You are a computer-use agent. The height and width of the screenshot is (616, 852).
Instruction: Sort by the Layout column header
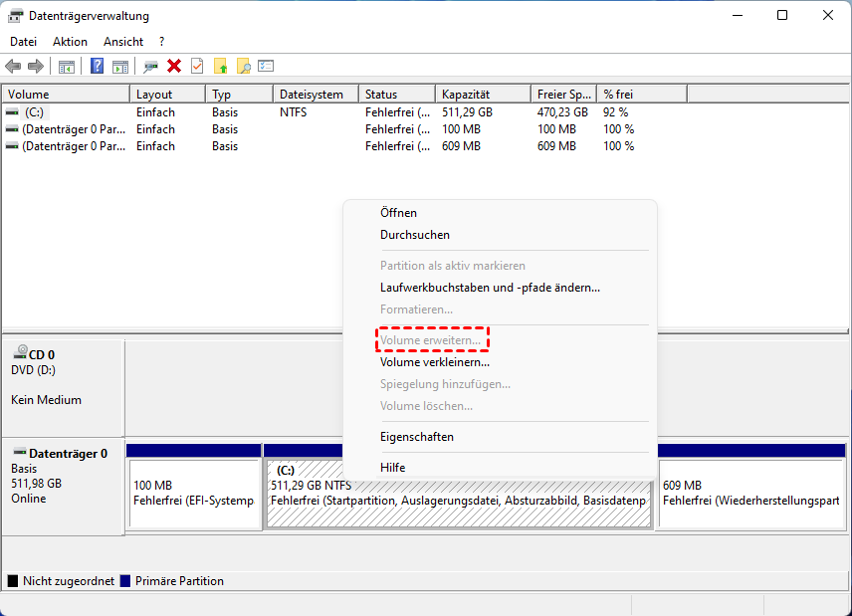click(x=168, y=95)
